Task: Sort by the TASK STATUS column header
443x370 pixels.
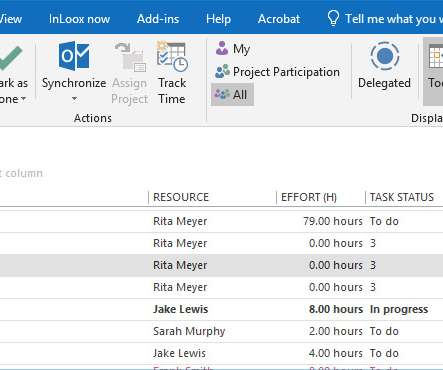Action: 402,197
